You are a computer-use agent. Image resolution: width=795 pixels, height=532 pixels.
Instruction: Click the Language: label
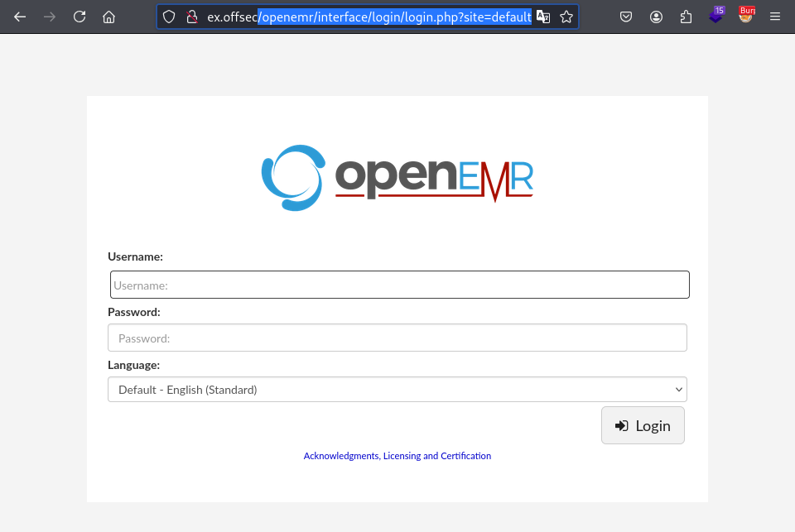coord(134,365)
